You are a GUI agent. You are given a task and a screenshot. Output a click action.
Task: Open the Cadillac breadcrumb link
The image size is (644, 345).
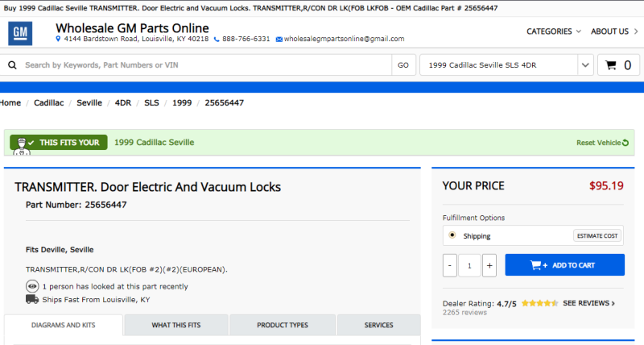point(49,103)
